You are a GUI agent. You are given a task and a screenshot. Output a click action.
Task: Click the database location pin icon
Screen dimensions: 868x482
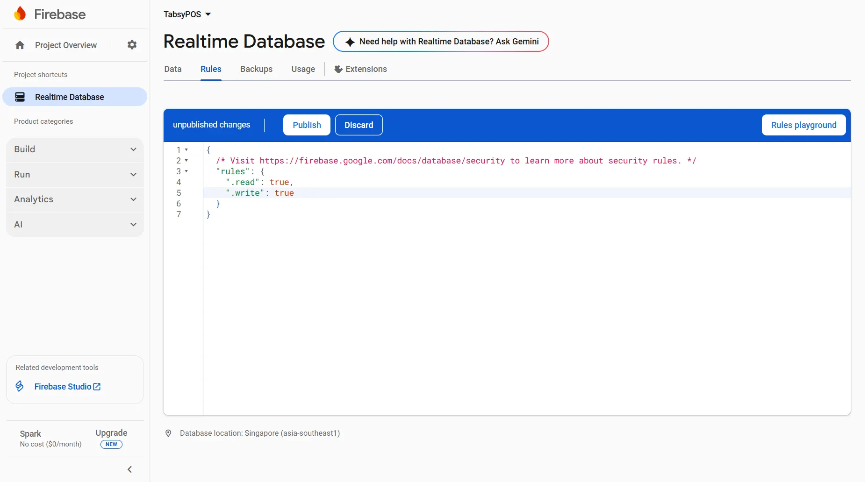click(168, 433)
